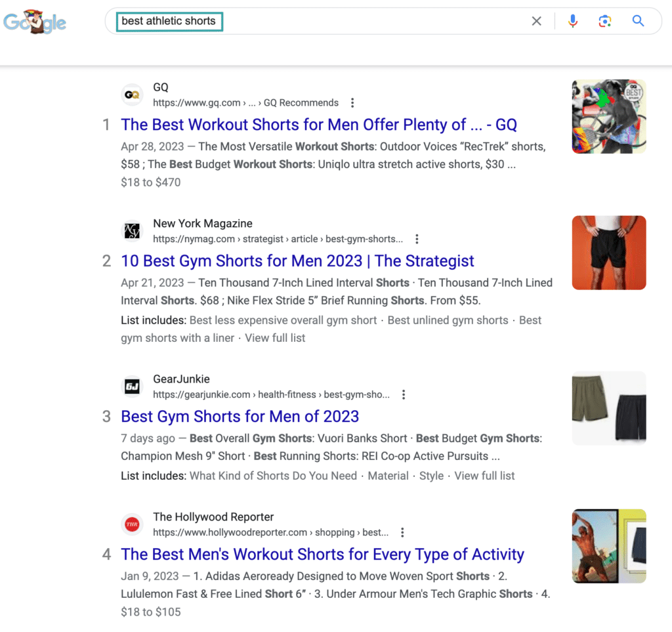Open more options for the GQ result
Viewport: 672px width, 632px height.
pyautogui.click(x=352, y=103)
